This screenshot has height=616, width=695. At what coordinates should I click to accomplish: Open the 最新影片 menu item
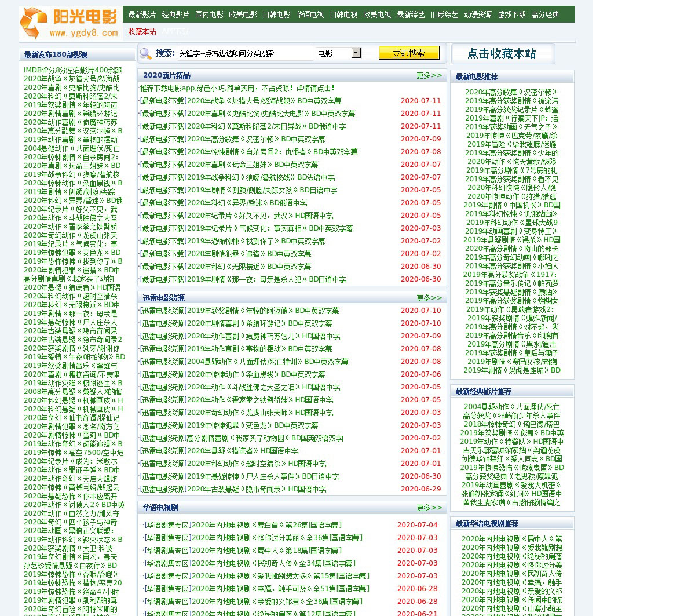142,14
